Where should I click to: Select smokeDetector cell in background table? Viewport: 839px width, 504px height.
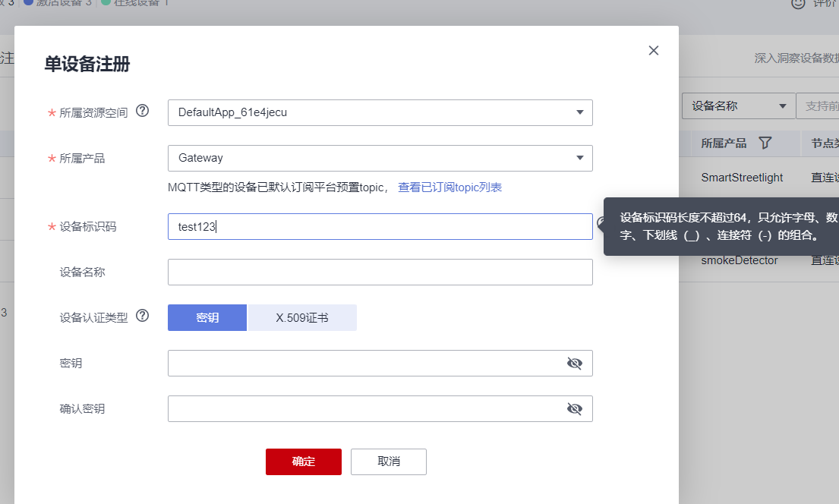[740, 260]
